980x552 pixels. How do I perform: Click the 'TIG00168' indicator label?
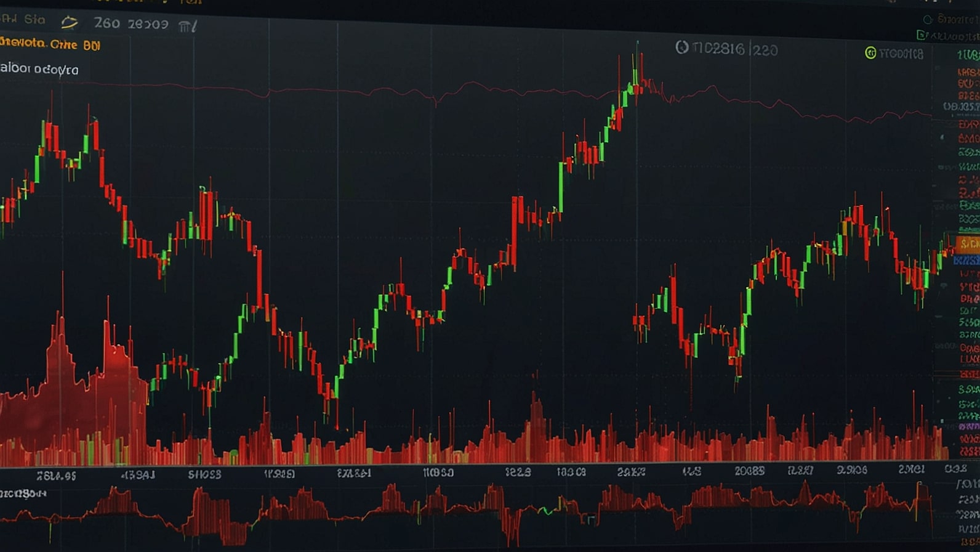click(901, 54)
